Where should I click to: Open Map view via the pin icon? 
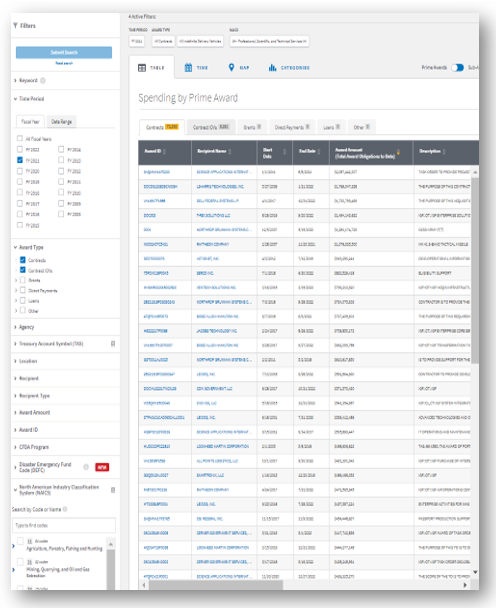point(232,67)
